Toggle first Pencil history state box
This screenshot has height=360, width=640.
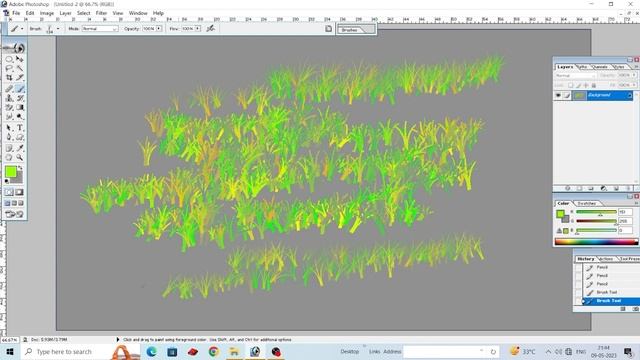tap(578, 267)
